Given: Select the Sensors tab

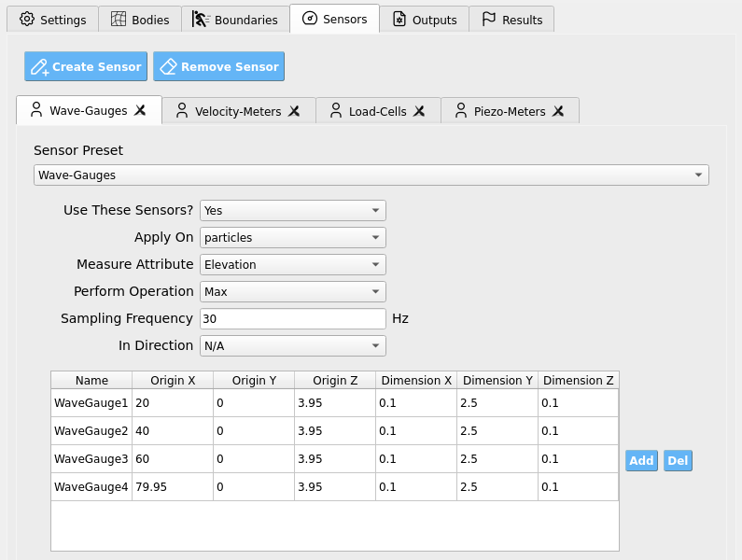Looking at the screenshot, I should click(x=334, y=19).
